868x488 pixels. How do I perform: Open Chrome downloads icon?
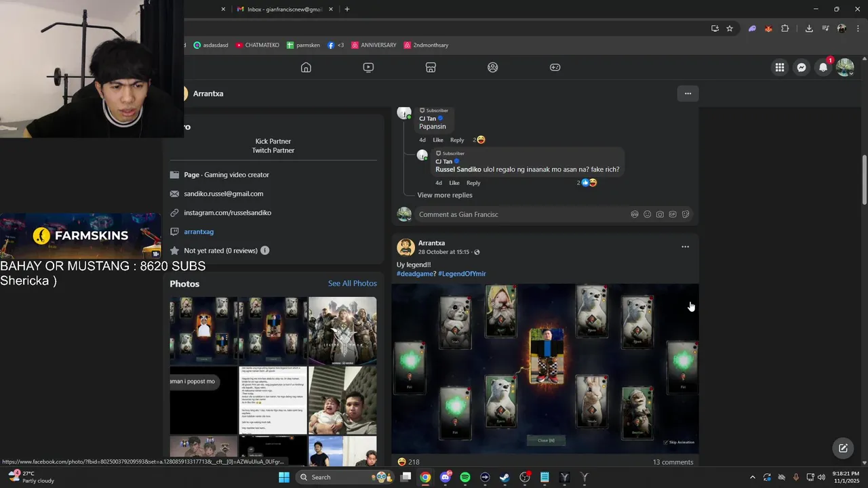click(x=809, y=28)
